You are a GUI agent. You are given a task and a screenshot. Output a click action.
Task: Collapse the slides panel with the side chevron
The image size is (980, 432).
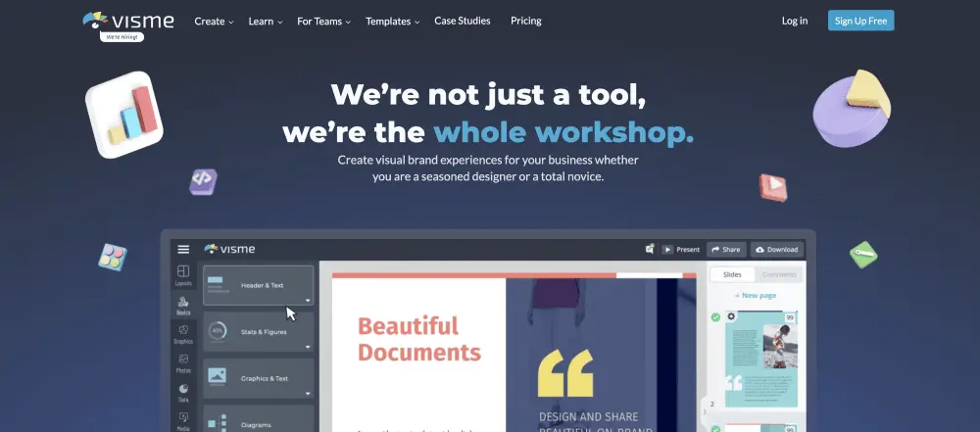(705, 411)
